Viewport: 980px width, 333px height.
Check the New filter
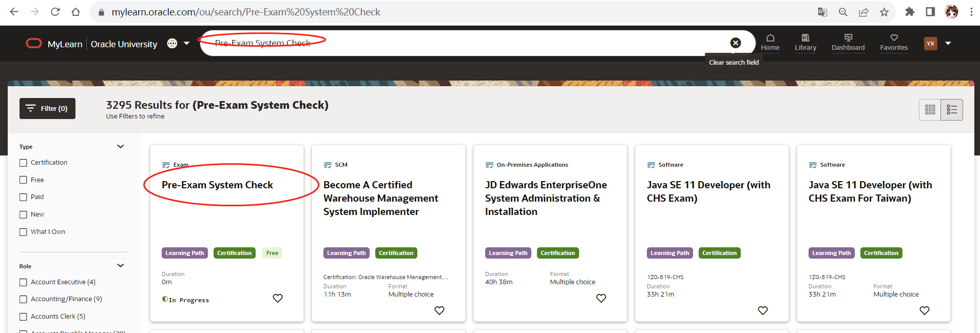(x=23, y=214)
